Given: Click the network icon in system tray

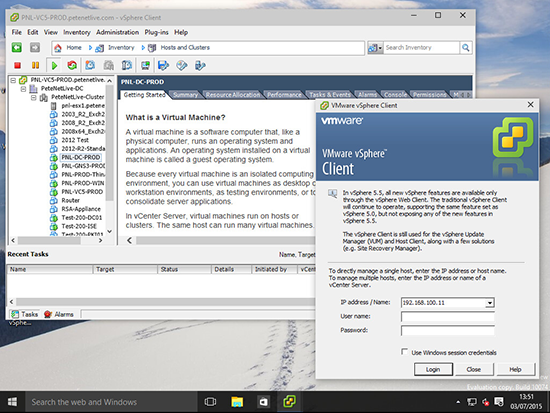Looking at the screenshot, I should pyautogui.click(x=472, y=402).
